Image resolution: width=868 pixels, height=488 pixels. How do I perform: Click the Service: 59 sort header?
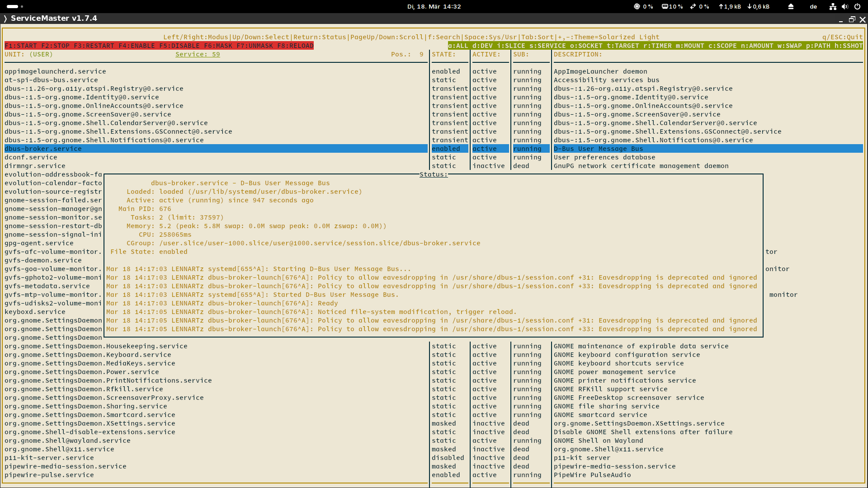198,54
